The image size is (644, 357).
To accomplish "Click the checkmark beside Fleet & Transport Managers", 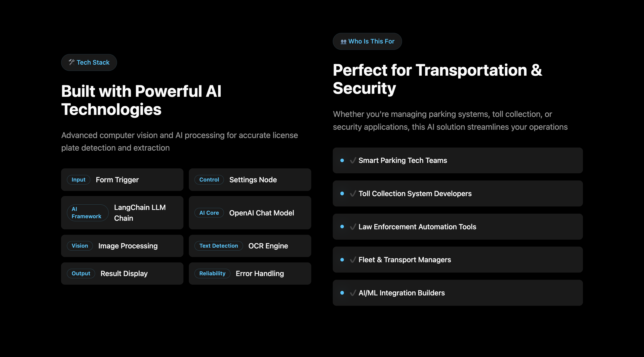I will pos(353,260).
